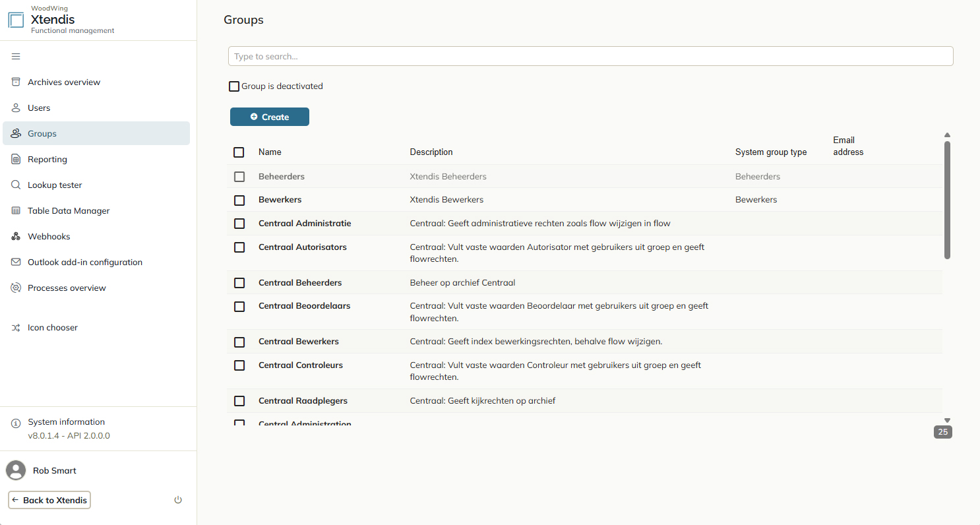Click the Groups people icon in sidebar
Image resolution: width=980 pixels, height=525 pixels.
tap(16, 134)
